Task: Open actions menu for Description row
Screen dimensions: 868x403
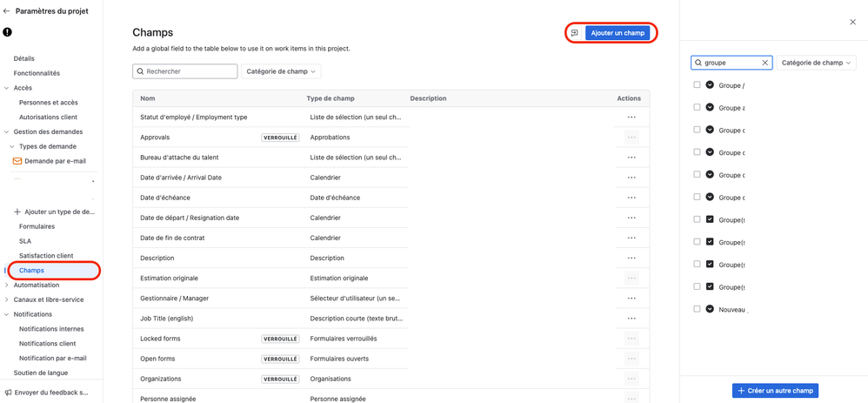Action: pyautogui.click(x=631, y=258)
